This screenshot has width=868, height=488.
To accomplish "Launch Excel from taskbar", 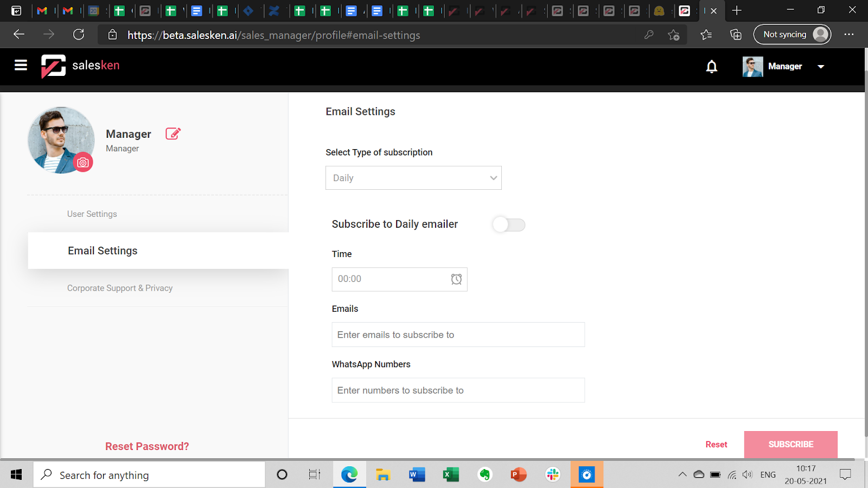I will coord(451,475).
